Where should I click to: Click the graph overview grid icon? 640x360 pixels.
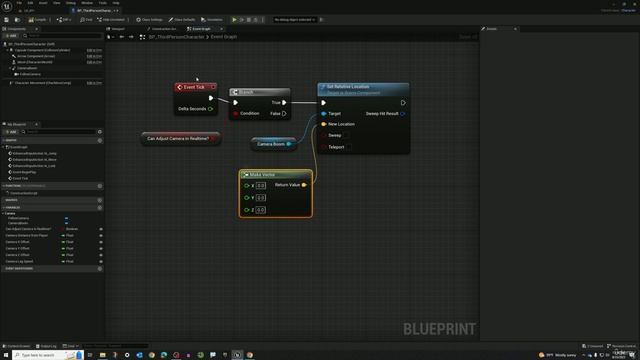[142, 37]
